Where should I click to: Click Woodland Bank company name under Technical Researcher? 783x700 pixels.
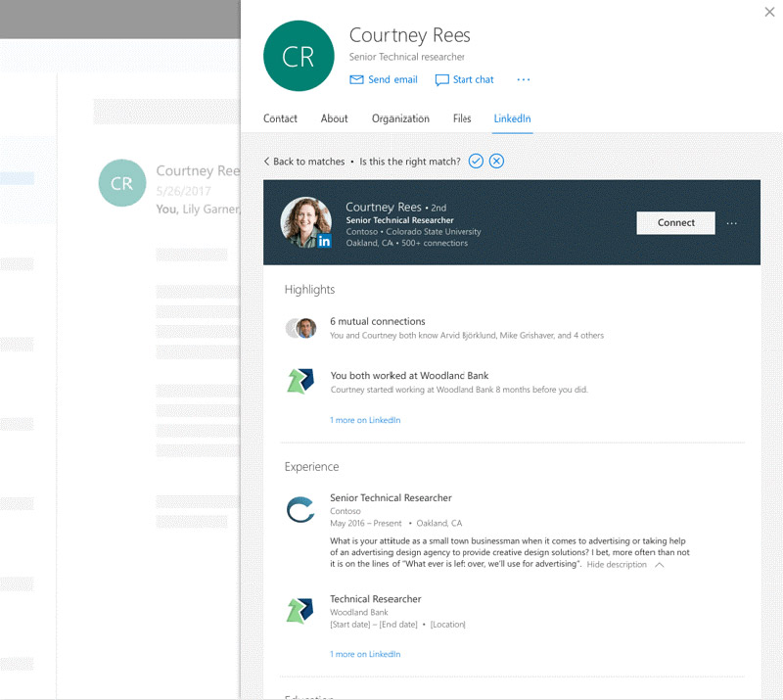pos(358,612)
